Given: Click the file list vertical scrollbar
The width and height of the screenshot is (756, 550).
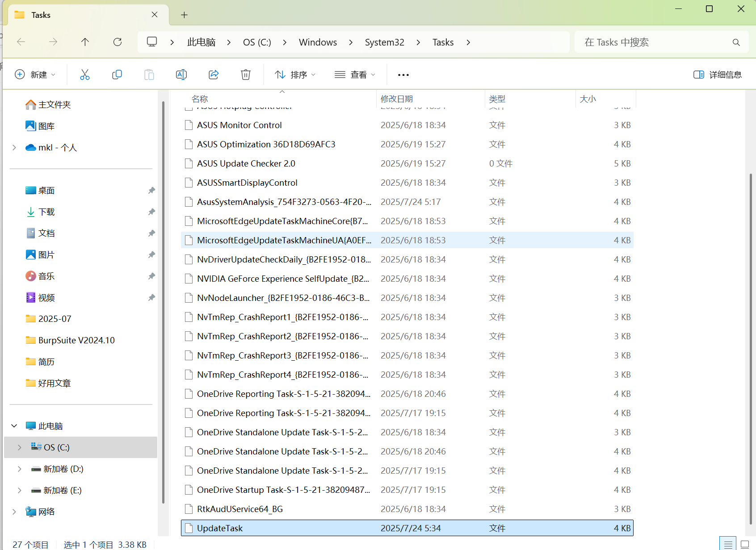Looking at the screenshot, I should [751, 348].
